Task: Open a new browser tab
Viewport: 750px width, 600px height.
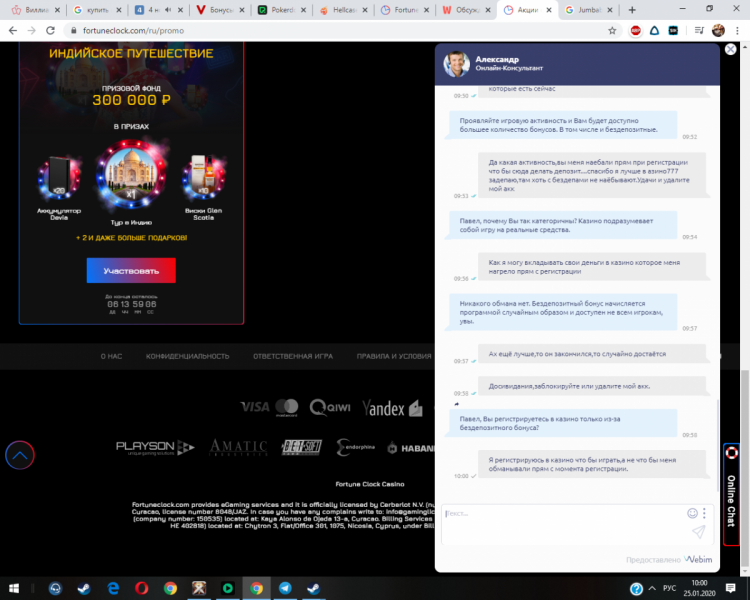Action: pos(634,10)
